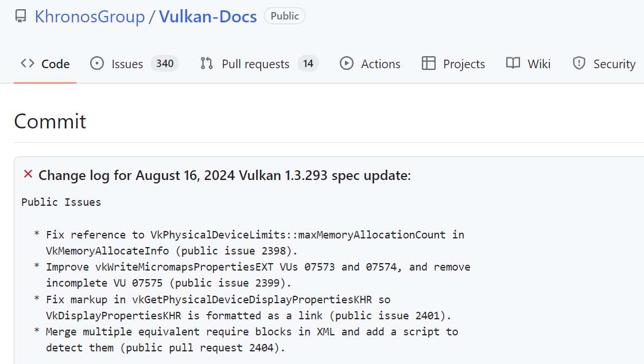This screenshot has width=644, height=364.
Task: Click the Issues circle-dot icon
Action: [x=98, y=64]
